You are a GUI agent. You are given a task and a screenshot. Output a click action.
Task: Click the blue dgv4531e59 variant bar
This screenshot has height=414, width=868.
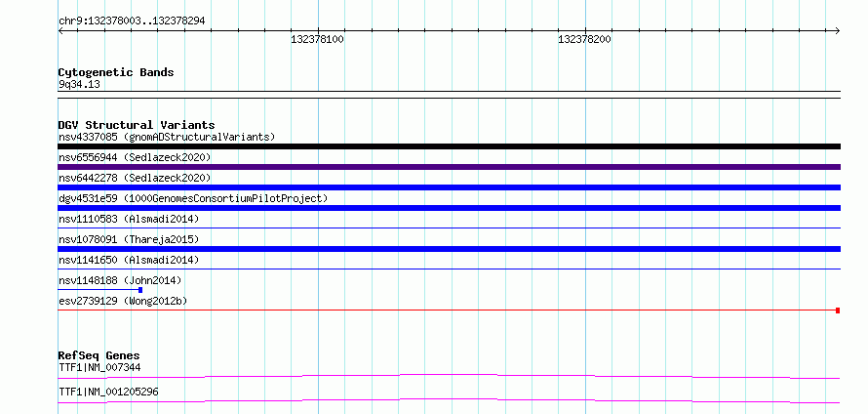[449, 208]
